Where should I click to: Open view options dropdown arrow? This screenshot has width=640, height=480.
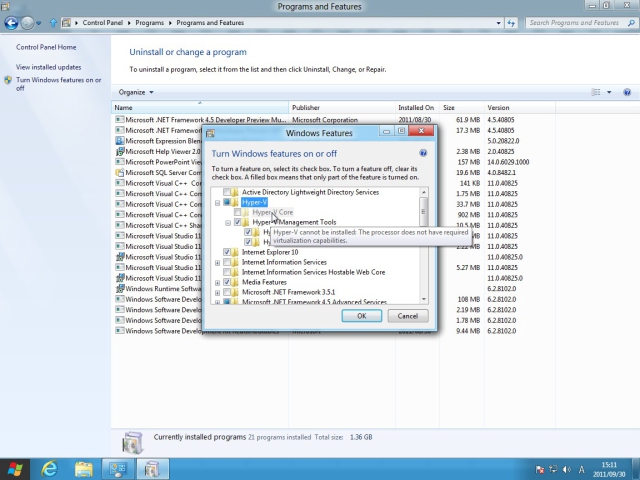click(609, 92)
